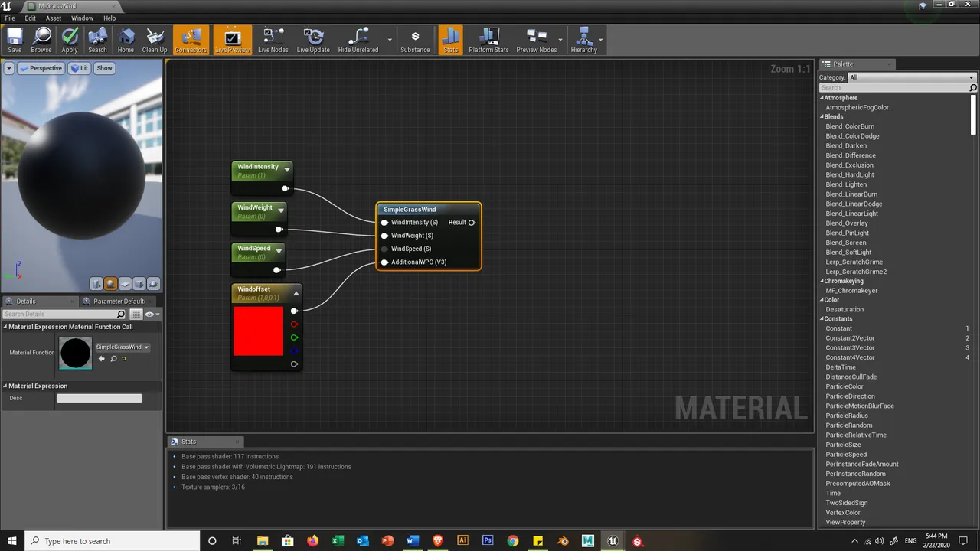980x551 pixels.
Task: Open the viewport options dropdown arrow
Action: (x=8, y=68)
